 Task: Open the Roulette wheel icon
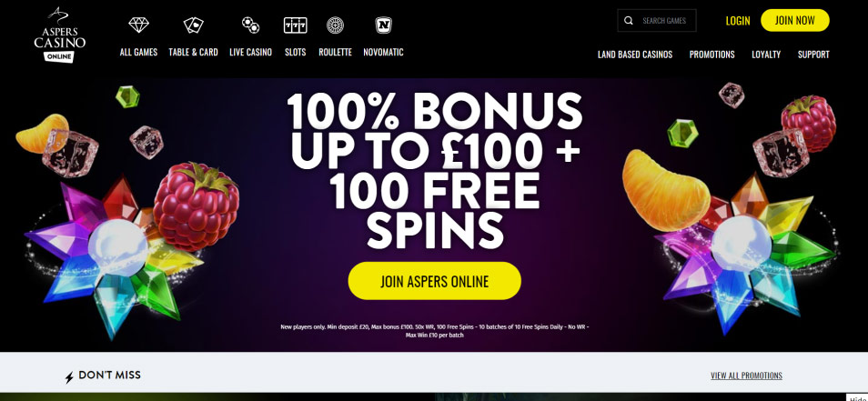point(336,25)
